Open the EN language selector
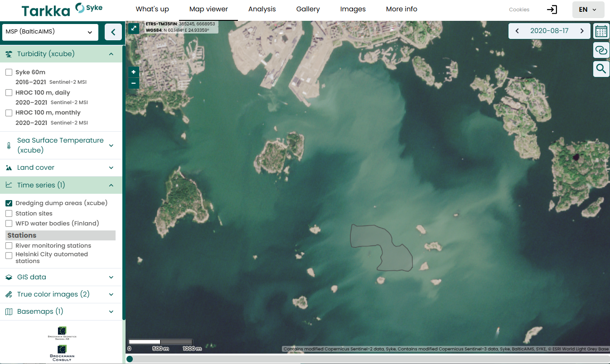610x364 pixels. click(588, 10)
